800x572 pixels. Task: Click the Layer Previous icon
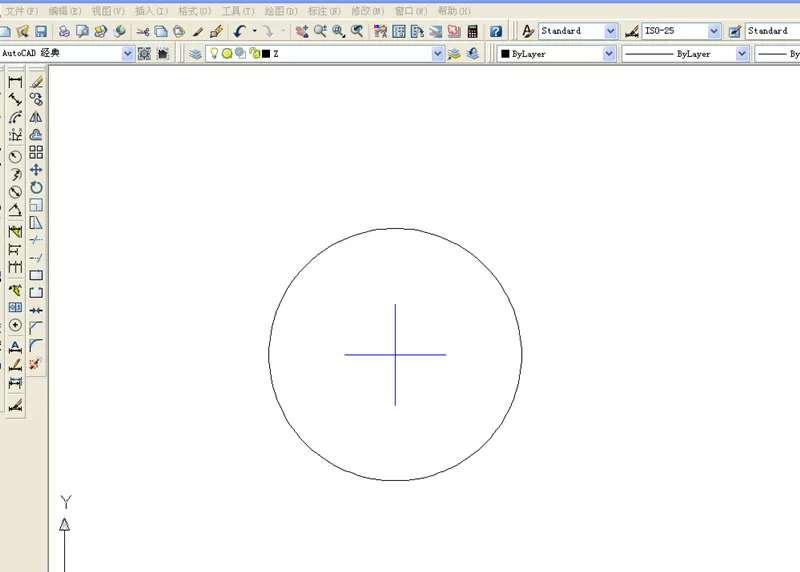click(x=472, y=54)
